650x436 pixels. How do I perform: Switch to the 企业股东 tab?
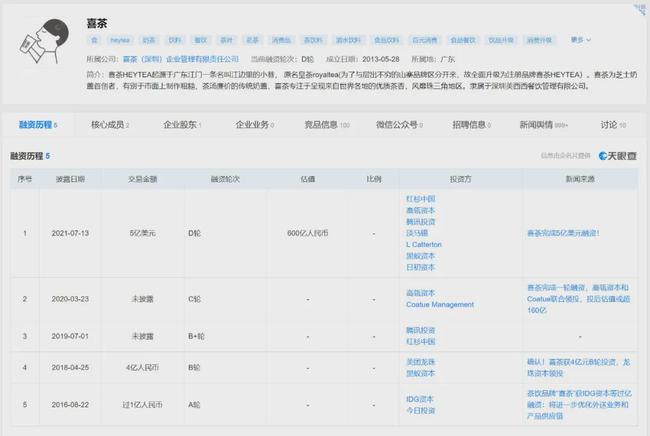pos(182,125)
